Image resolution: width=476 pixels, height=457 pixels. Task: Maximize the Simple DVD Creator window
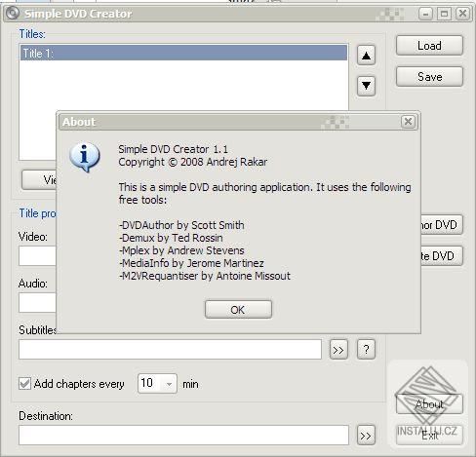coord(444,14)
